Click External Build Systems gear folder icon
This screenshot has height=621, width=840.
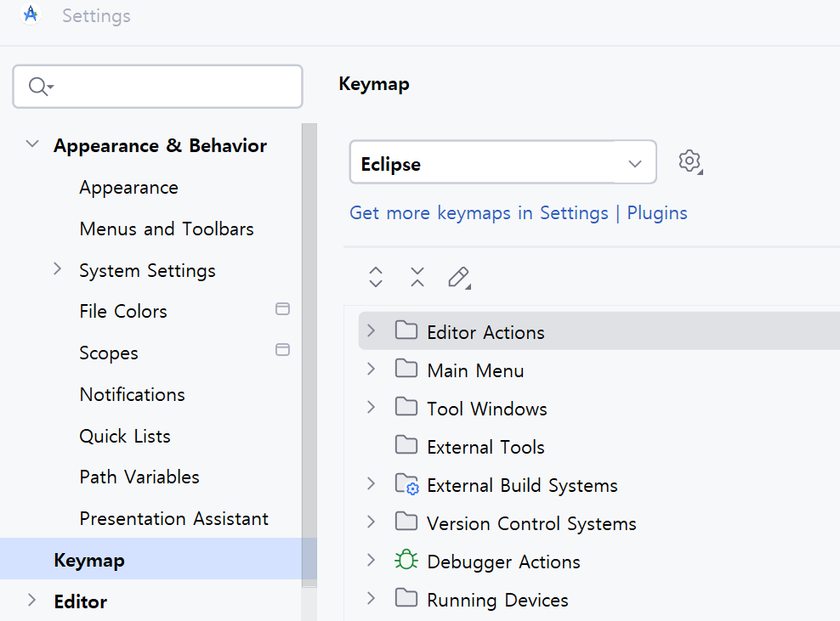(407, 484)
